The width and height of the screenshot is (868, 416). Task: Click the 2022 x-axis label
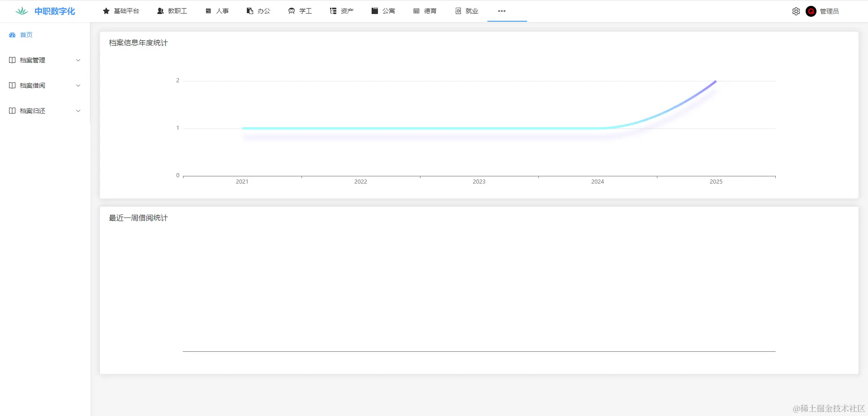click(361, 182)
